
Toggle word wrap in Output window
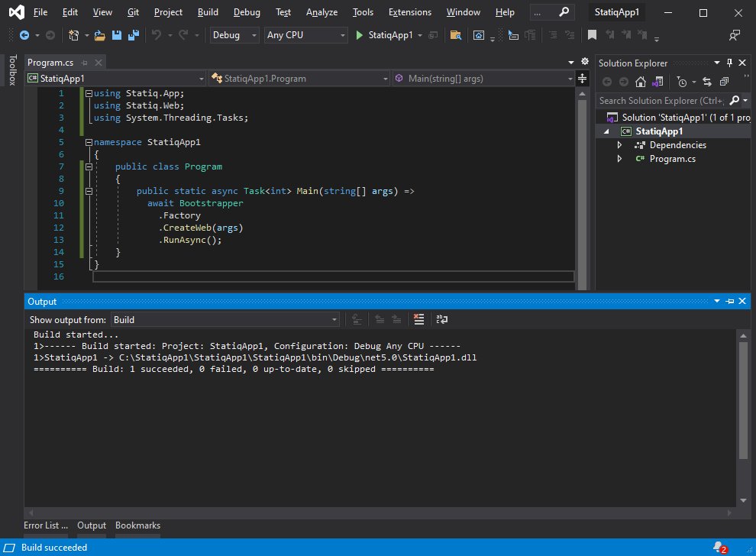[x=441, y=319]
